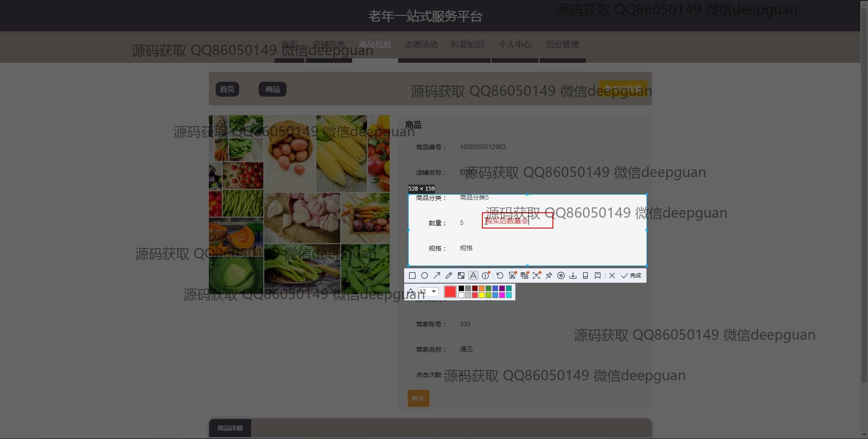The width and height of the screenshot is (868, 439).
Task: Click the translate screenshot icon
Action: tap(524, 276)
